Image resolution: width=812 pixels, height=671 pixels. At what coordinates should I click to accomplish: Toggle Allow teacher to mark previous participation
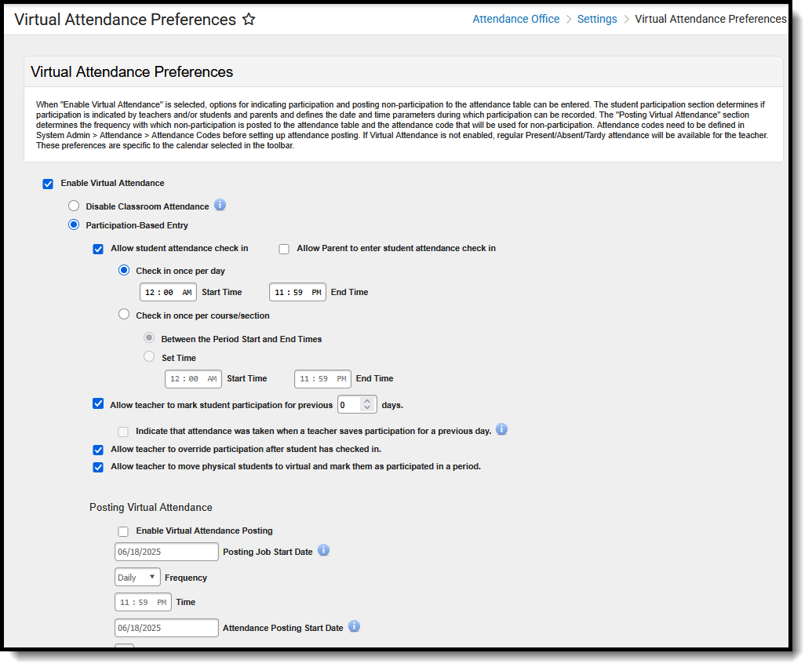coord(98,403)
